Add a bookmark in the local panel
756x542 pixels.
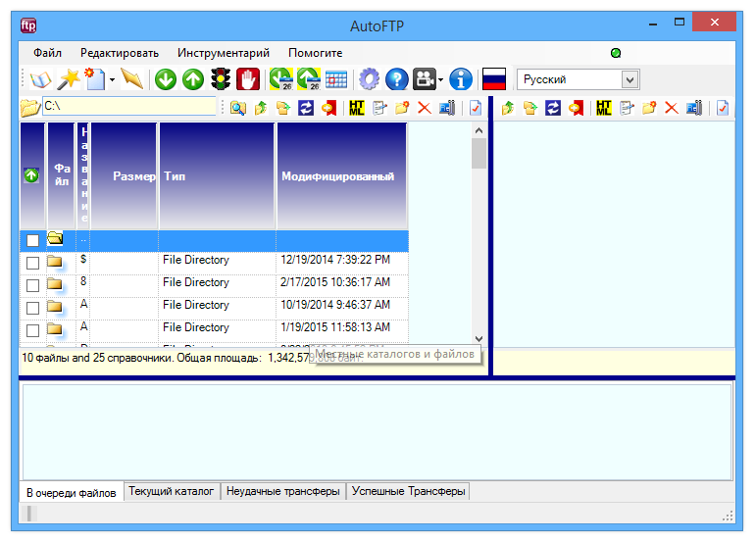tap(328, 108)
